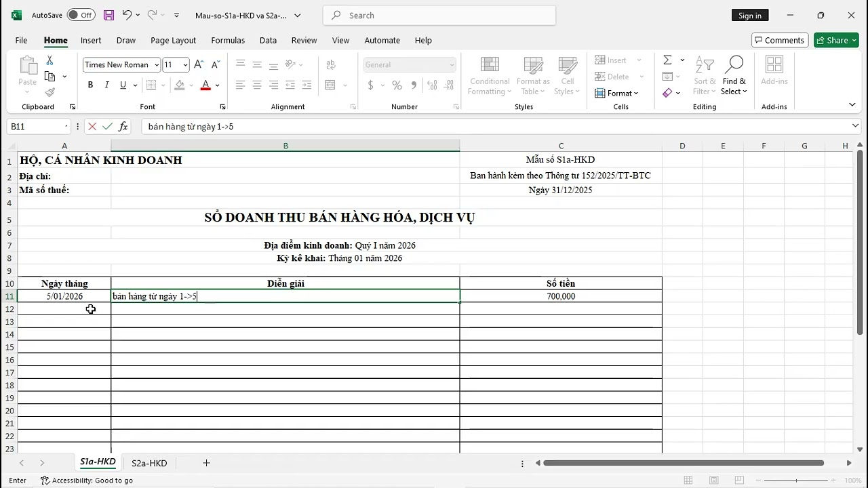
Task: Switch to the Insert tab
Action: [91, 40]
